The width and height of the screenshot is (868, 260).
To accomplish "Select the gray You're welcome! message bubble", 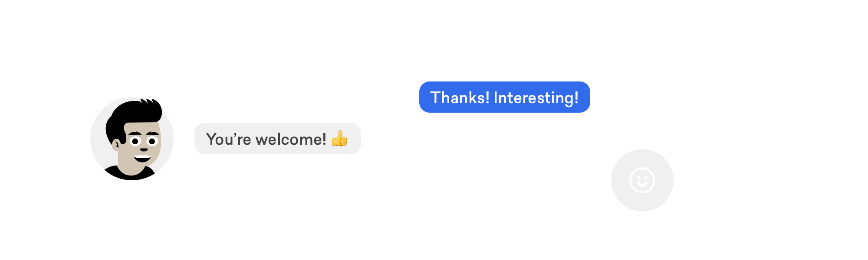I will click(x=278, y=139).
